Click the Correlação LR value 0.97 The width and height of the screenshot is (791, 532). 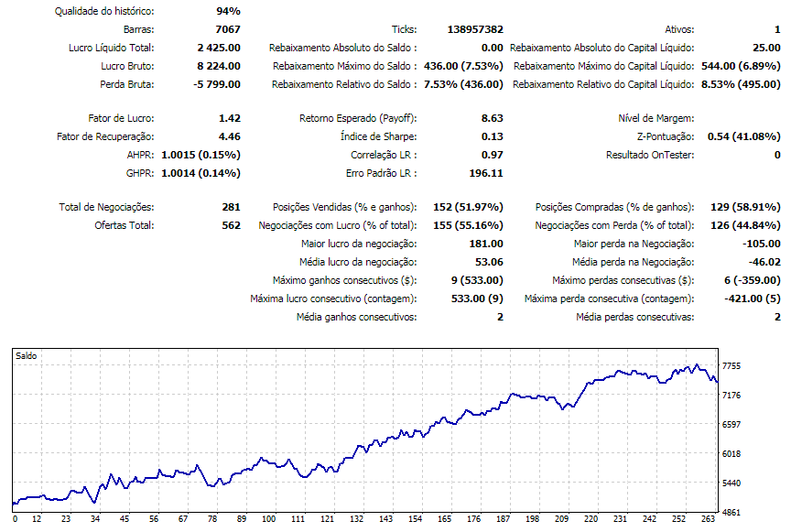point(491,155)
